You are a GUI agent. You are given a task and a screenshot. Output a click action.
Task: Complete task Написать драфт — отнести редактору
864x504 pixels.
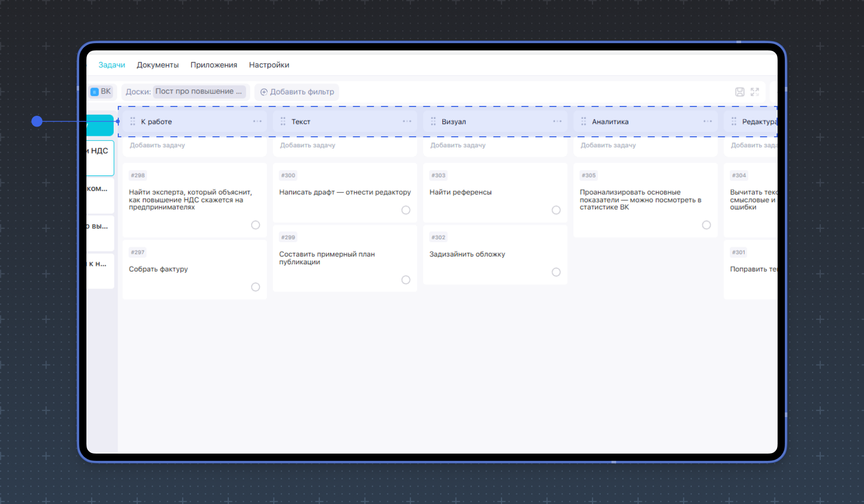[x=406, y=210]
